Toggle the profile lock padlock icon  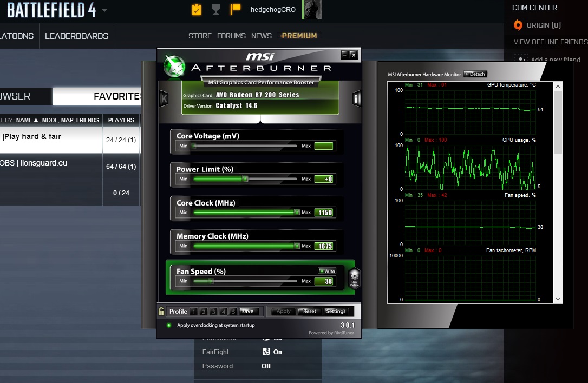tap(161, 311)
